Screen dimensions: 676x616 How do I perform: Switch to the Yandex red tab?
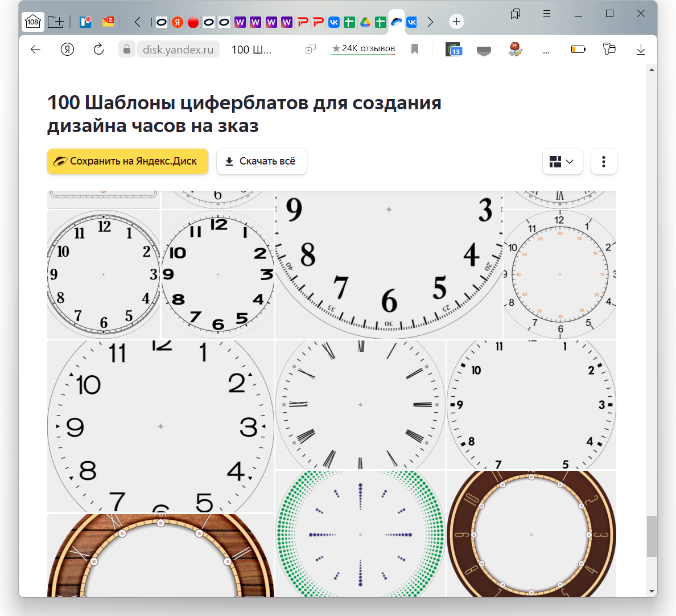178,22
